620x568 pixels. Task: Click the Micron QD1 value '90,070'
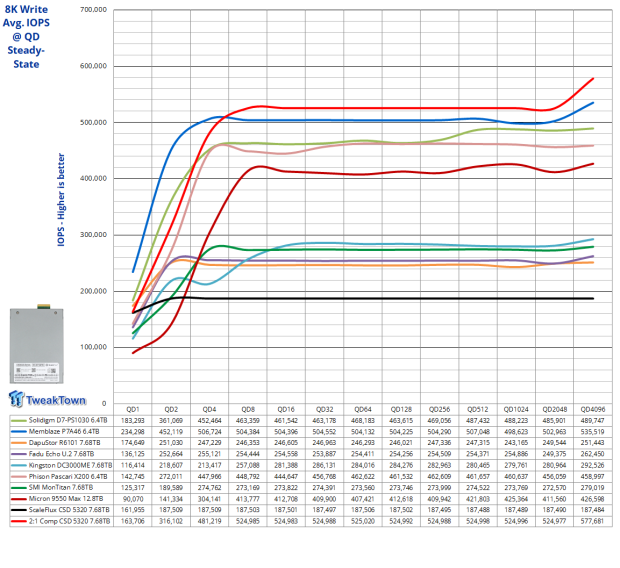tap(132, 499)
